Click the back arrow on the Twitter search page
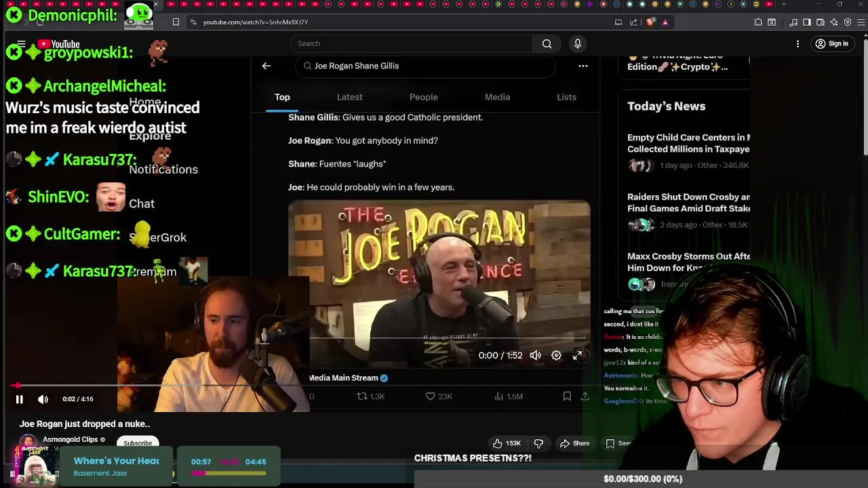 pyautogui.click(x=266, y=66)
